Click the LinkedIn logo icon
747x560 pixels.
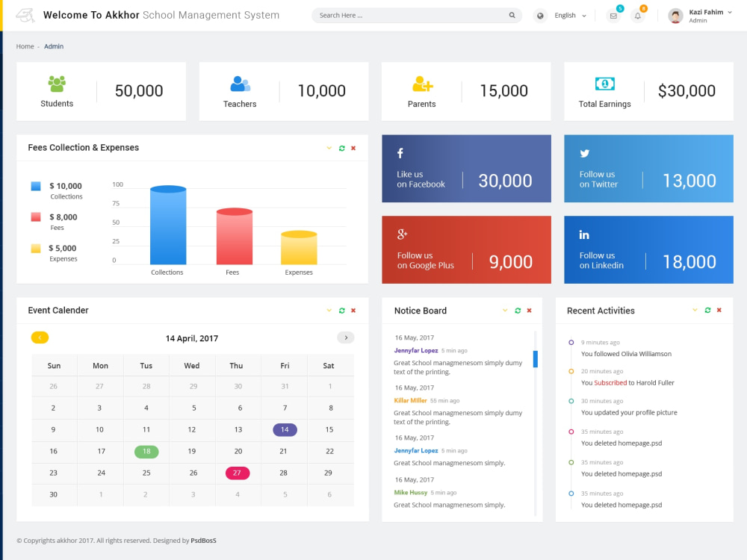[584, 234]
